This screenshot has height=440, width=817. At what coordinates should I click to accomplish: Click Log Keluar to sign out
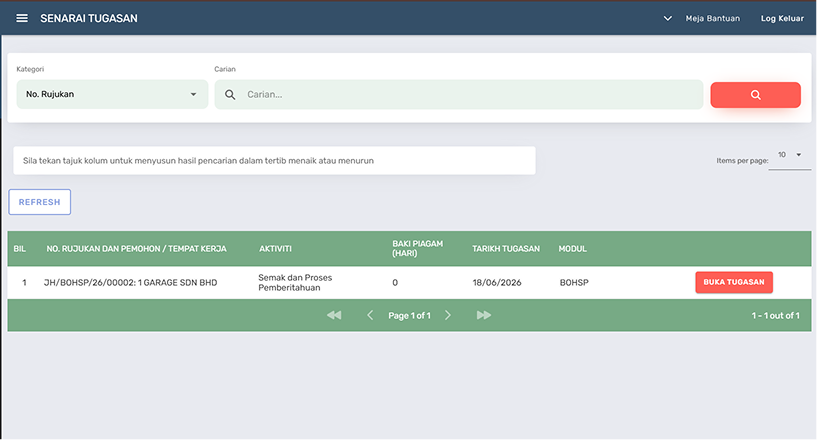click(782, 18)
